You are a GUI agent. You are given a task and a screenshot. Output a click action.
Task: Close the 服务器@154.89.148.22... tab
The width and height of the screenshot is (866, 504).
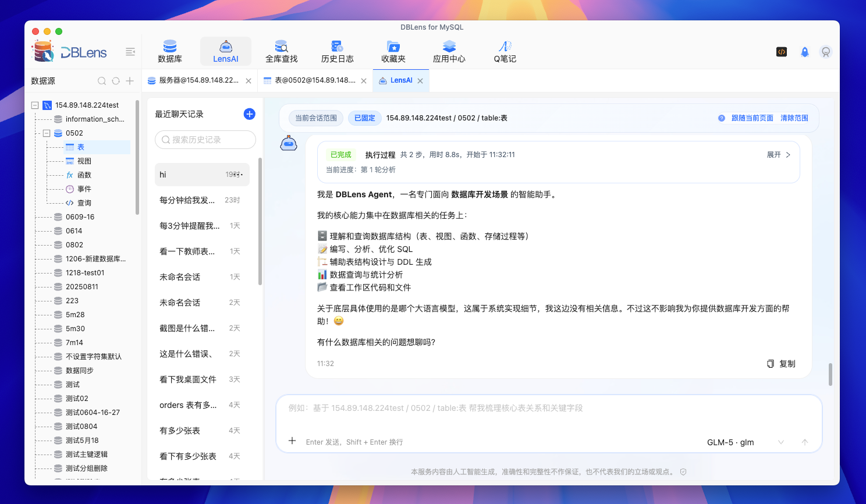[249, 81]
